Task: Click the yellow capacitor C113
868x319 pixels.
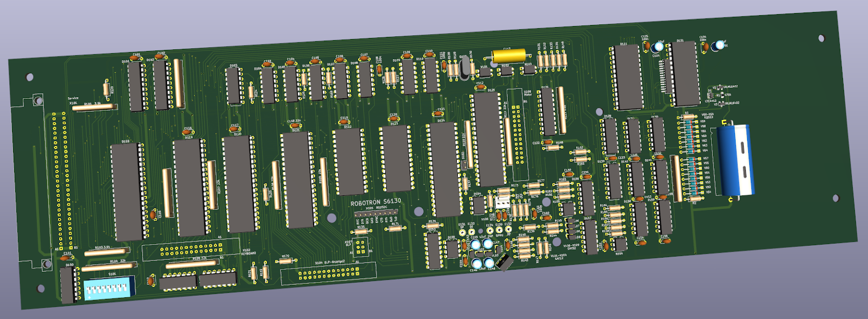Action: point(509,55)
